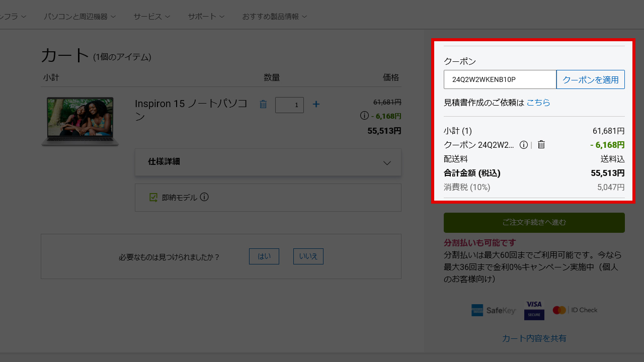Remove applied coupon with trash icon
The width and height of the screenshot is (644, 362).
coord(541,145)
